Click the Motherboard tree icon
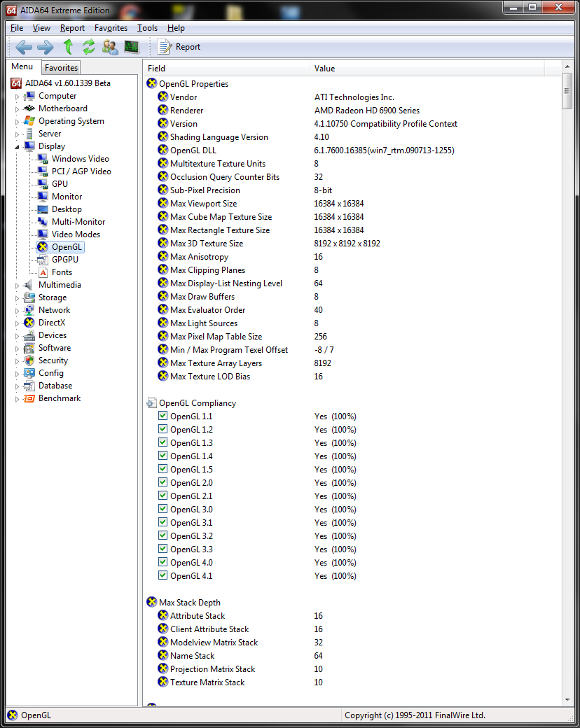Image resolution: width=580 pixels, height=728 pixels. click(x=29, y=108)
